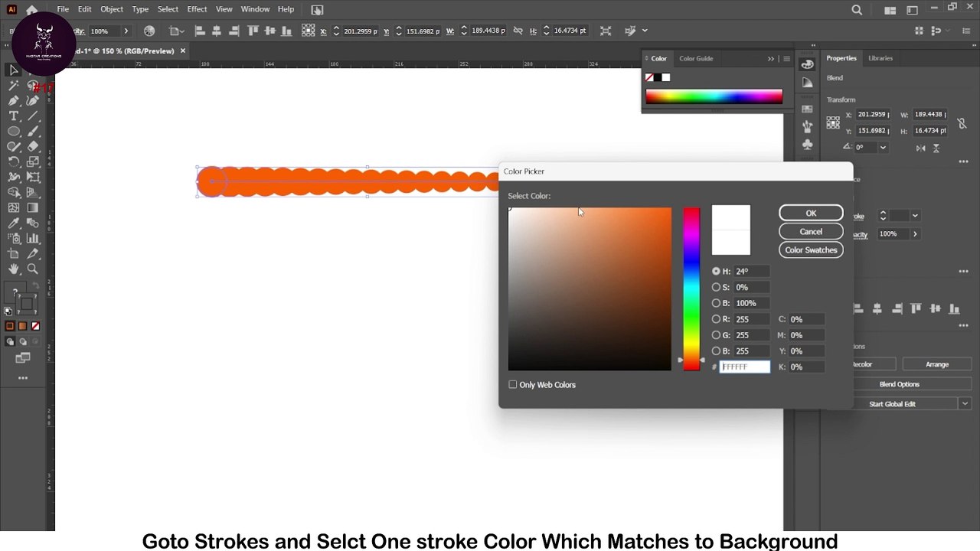Open the rotation angle dropdown in Properties
980x551 pixels.
click(883, 147)
